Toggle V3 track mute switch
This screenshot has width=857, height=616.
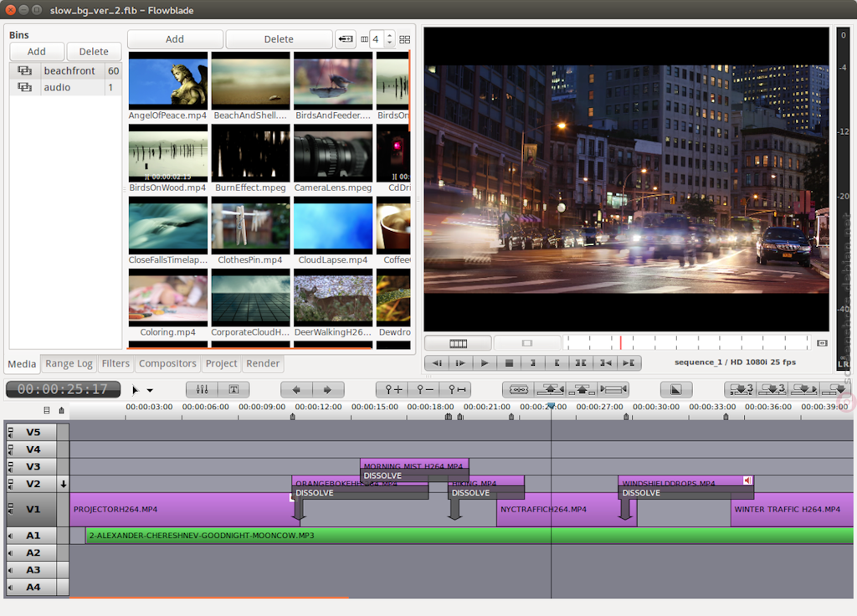(11, 467)
